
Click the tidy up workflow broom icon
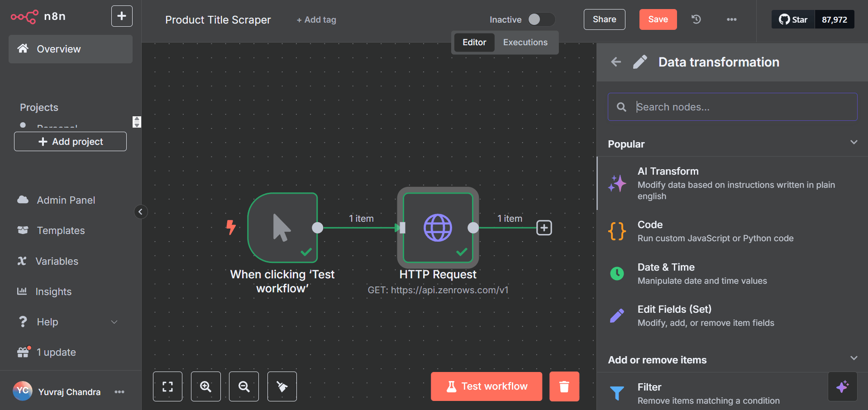(x=282, y=386)
